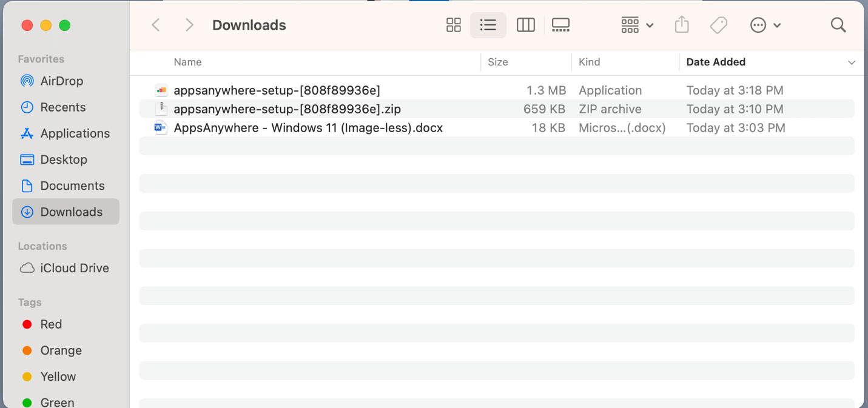Select list view mode
Screen dimensions: 868x408
[488, 25]
